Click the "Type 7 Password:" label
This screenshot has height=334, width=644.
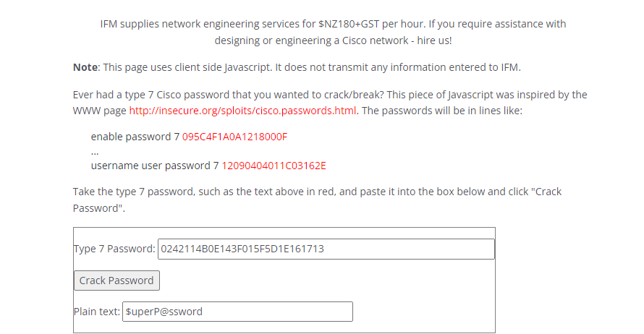(x=114, y=249)
